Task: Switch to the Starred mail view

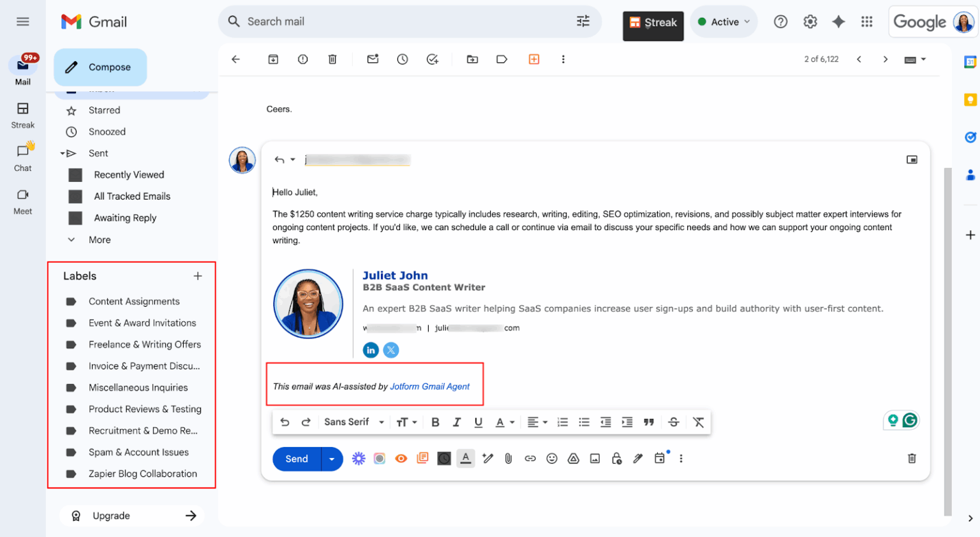Action: coord(104,110)
